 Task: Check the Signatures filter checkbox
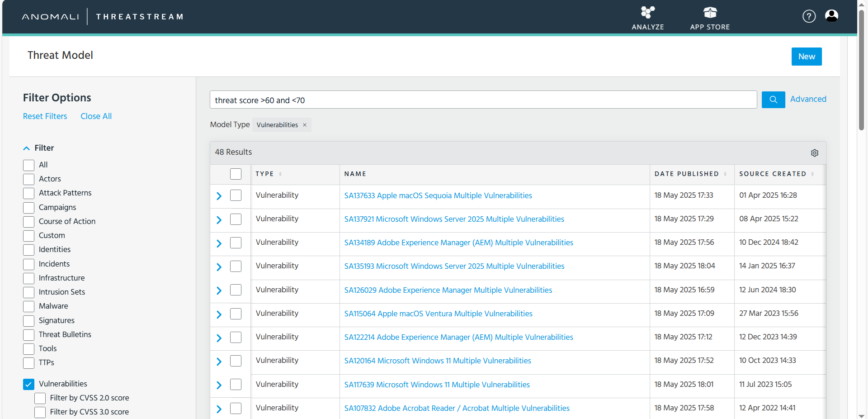click(28, 321)
